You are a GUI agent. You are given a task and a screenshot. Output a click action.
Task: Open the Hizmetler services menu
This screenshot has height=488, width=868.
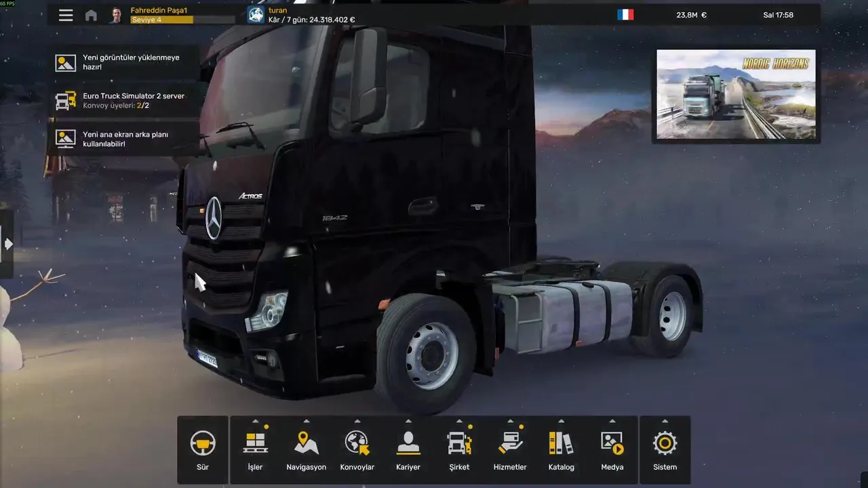(x=510, y=450)
